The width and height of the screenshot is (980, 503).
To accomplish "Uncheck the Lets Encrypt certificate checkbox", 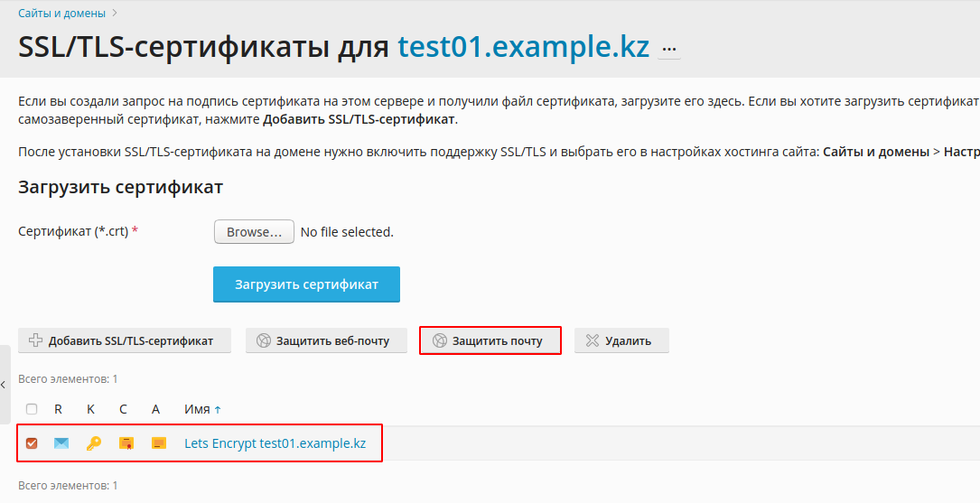I will [32, 443].
